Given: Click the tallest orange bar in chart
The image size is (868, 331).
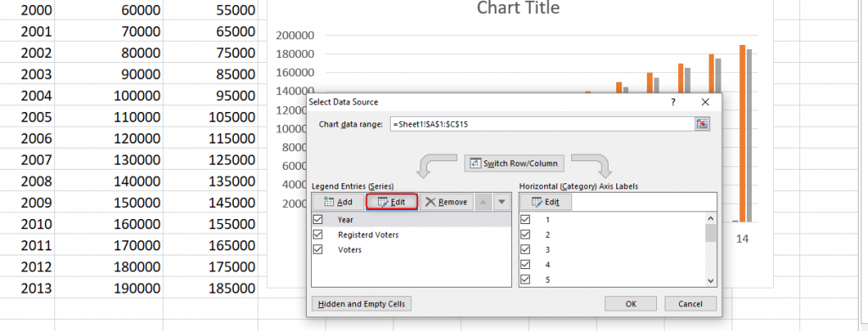Looking at the screenshot, I should pyautogui.click(x=742, y=133).
